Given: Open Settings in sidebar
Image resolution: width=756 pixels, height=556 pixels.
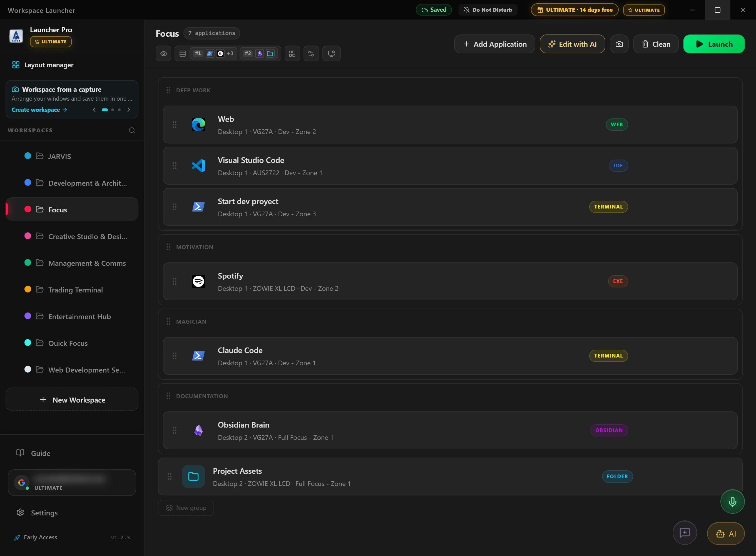Looking at the screenshot, I should (x=37, y=513).
